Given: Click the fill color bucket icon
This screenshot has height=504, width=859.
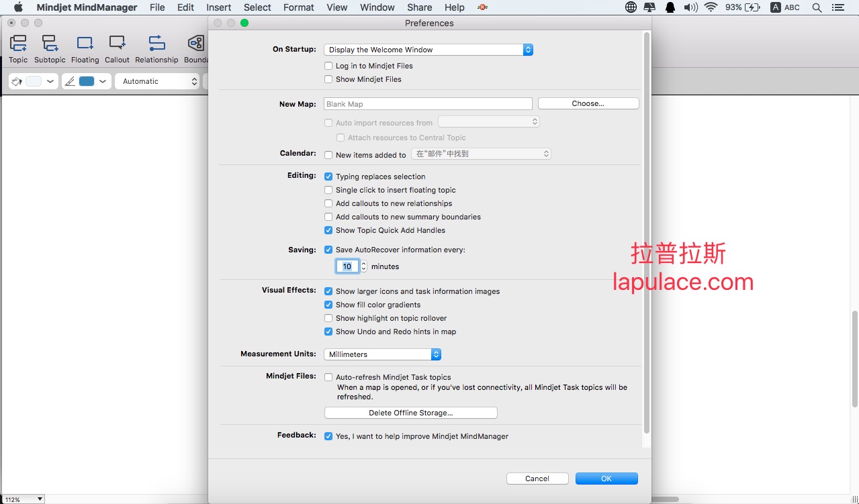Looking at the screenshot, I should pyautogui.click(x=17, y=81).
